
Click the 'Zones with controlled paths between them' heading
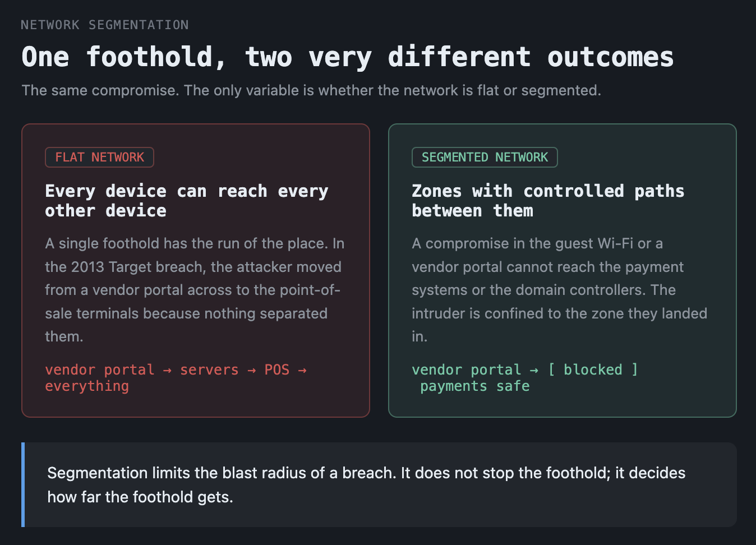548,201
